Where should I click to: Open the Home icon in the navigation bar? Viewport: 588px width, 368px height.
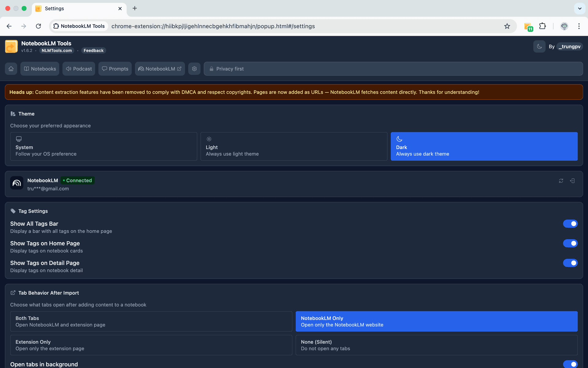point(11,69)
